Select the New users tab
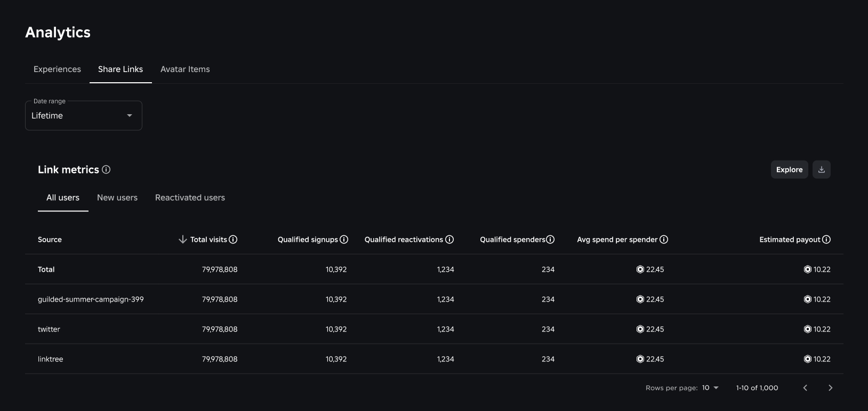The width and height of the screenshot is (868, 411). tap(117, 197)
